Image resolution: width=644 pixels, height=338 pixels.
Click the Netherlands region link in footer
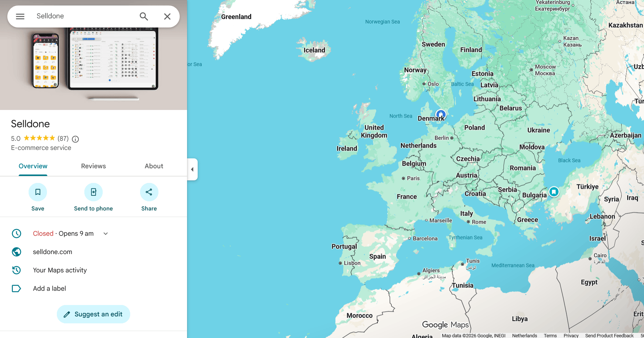click(524, 335)
